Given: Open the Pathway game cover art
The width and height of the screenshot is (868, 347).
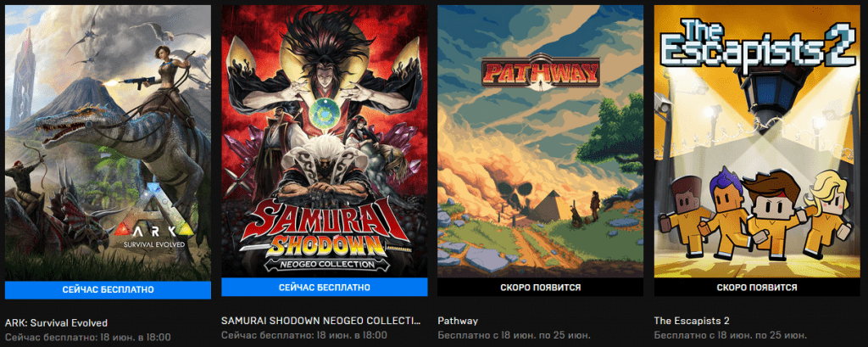Looking at the screenshot, I should (540, 142).
